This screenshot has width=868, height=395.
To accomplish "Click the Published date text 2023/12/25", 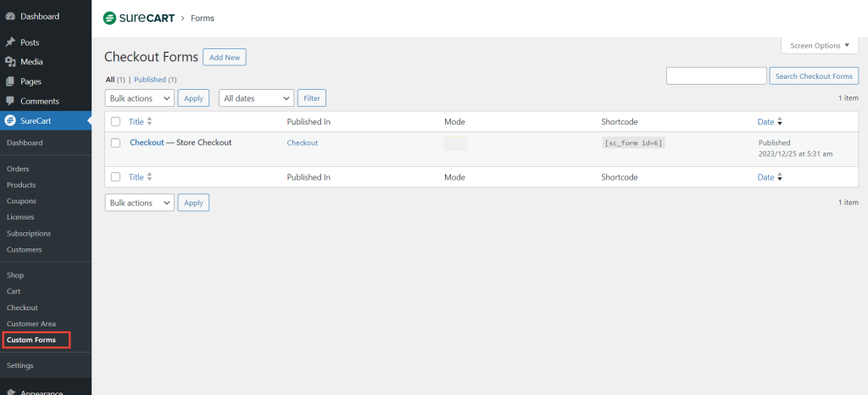I will 795,153.
